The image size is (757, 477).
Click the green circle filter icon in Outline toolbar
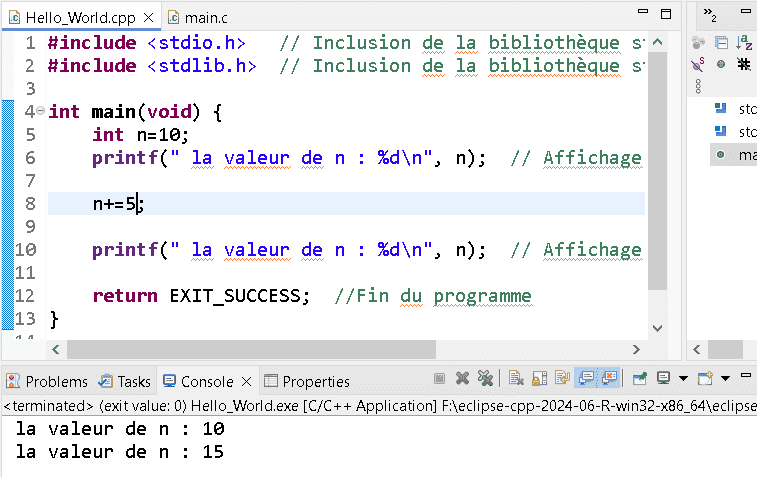720,64
